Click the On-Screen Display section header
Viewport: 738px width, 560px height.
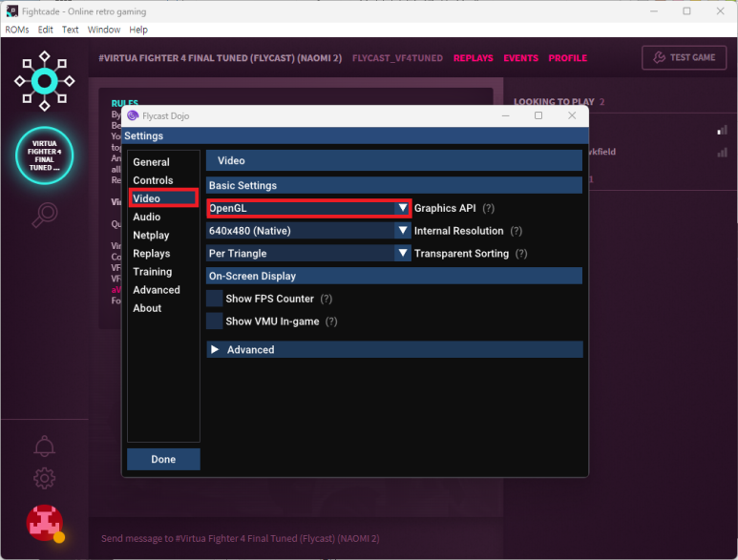pyautogui.click(x=394, y=276)
